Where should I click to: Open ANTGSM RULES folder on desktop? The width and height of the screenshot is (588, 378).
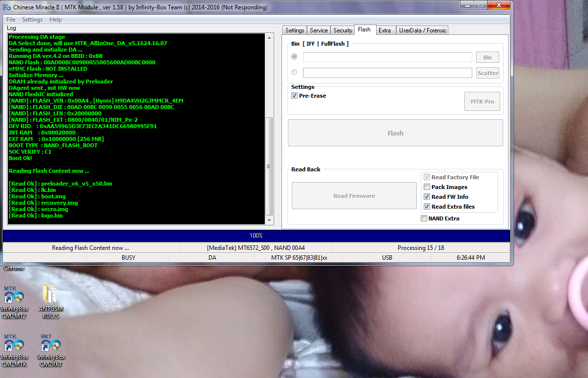point(51,301)
